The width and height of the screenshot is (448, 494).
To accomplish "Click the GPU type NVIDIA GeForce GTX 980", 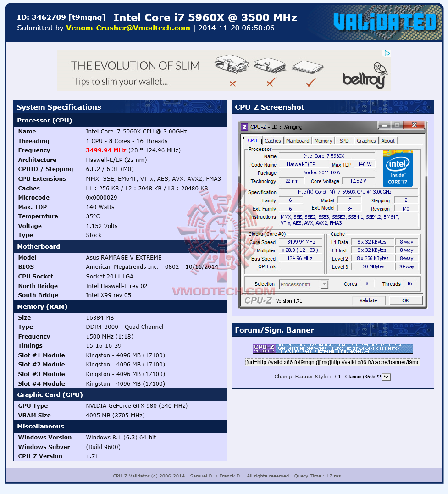I will pyautogui.click(x=137, y=406).
